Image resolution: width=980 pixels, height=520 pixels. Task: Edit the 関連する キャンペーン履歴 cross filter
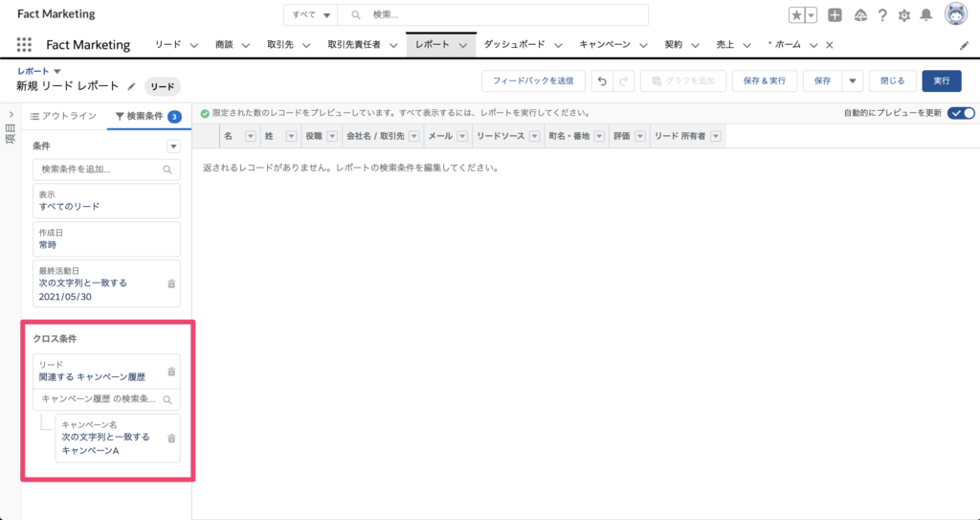click(106, 372)
